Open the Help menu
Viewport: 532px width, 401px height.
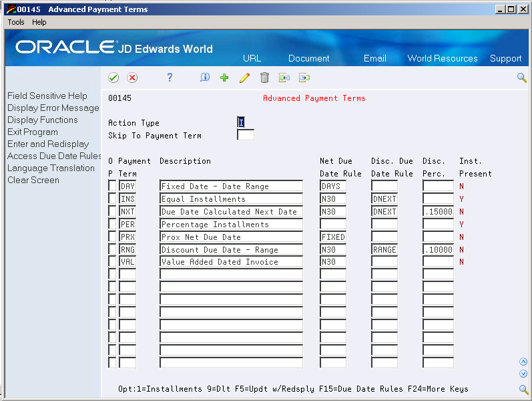point(39,22)
